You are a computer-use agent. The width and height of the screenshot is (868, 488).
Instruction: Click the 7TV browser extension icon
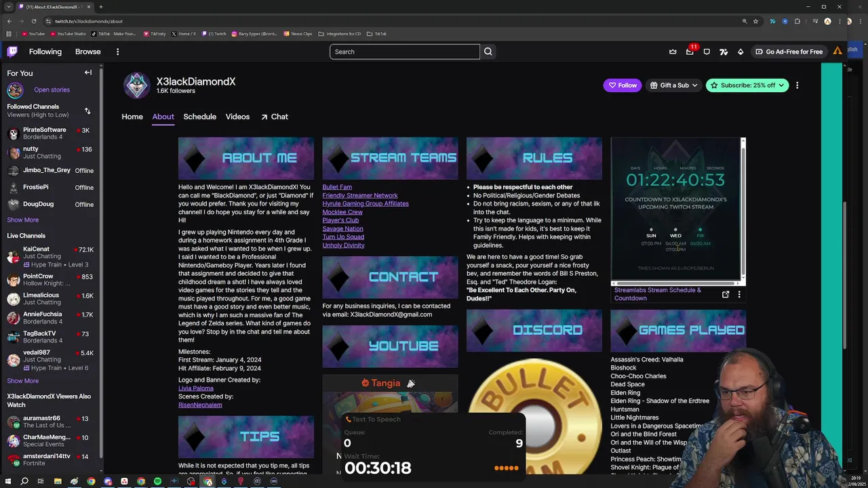(772, 21)
